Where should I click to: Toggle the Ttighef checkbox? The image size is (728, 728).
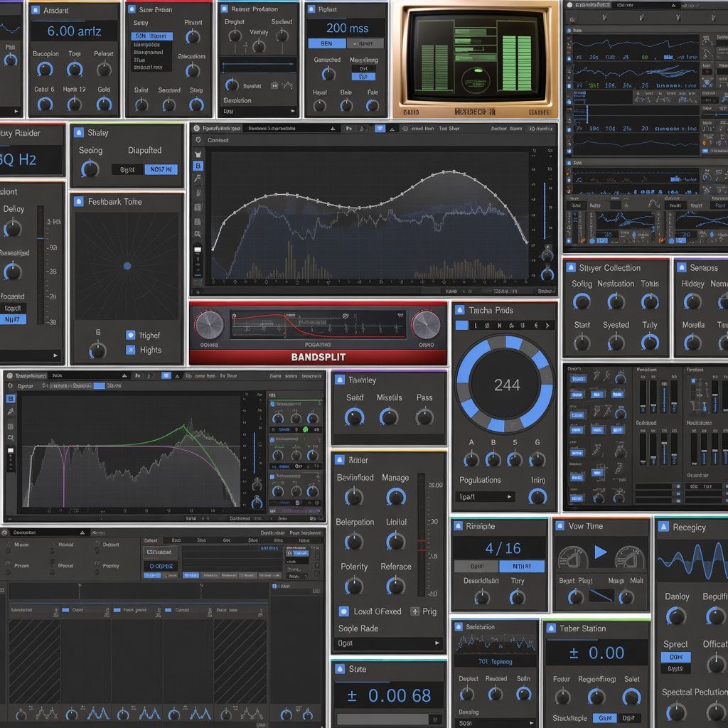[131, 336]
